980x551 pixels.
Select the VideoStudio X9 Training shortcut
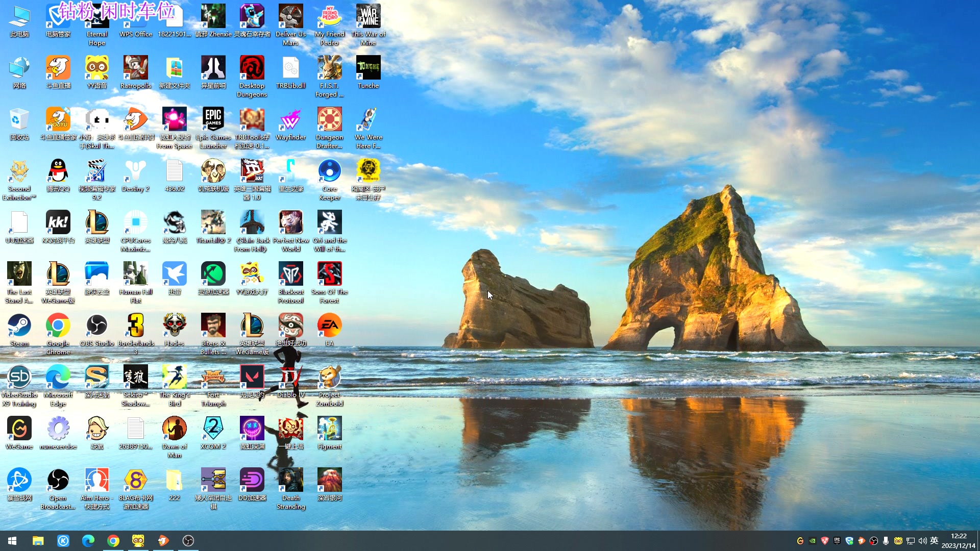(19, 386)
